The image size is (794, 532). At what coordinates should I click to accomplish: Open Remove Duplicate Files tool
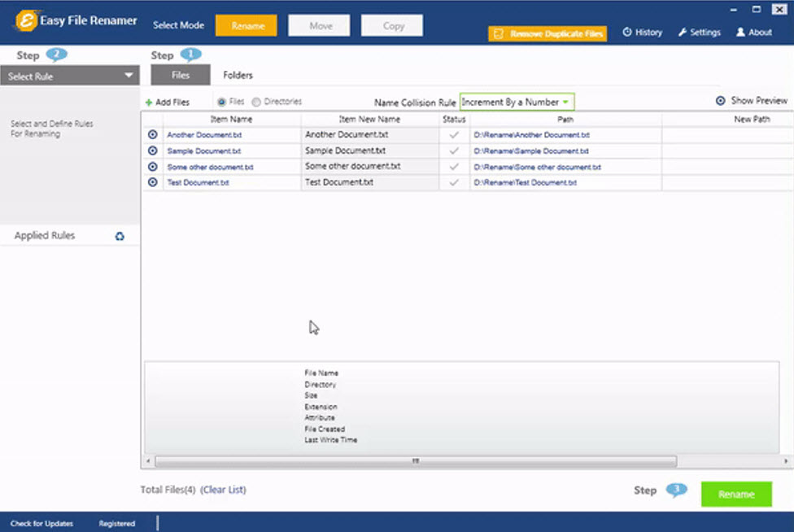(x=548, y=33)
